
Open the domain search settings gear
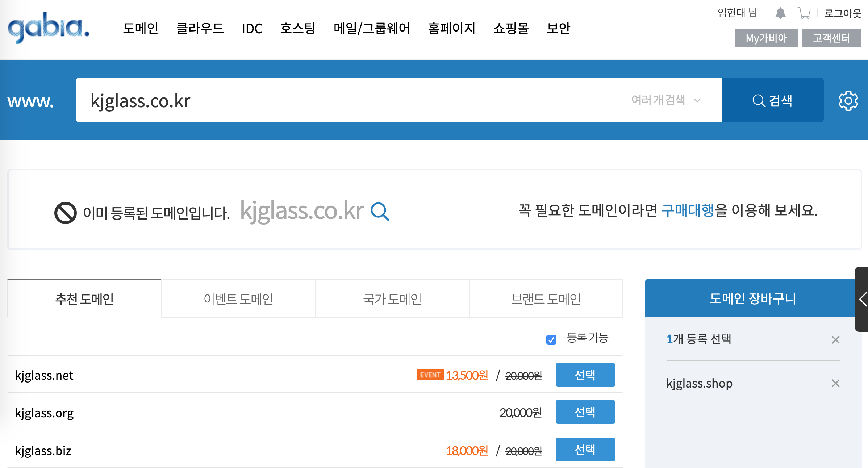tap(848, 101)
